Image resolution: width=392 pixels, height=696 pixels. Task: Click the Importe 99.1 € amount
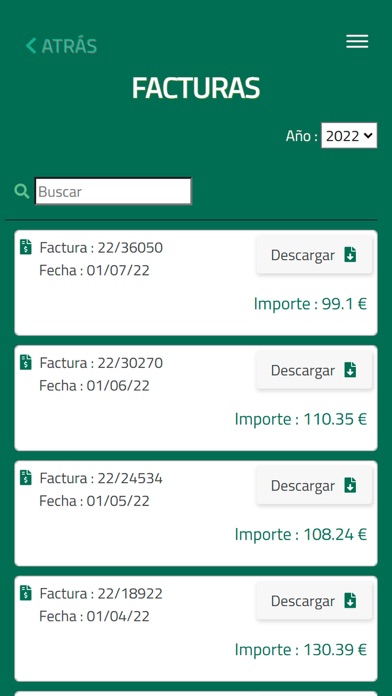coord(310,304)
